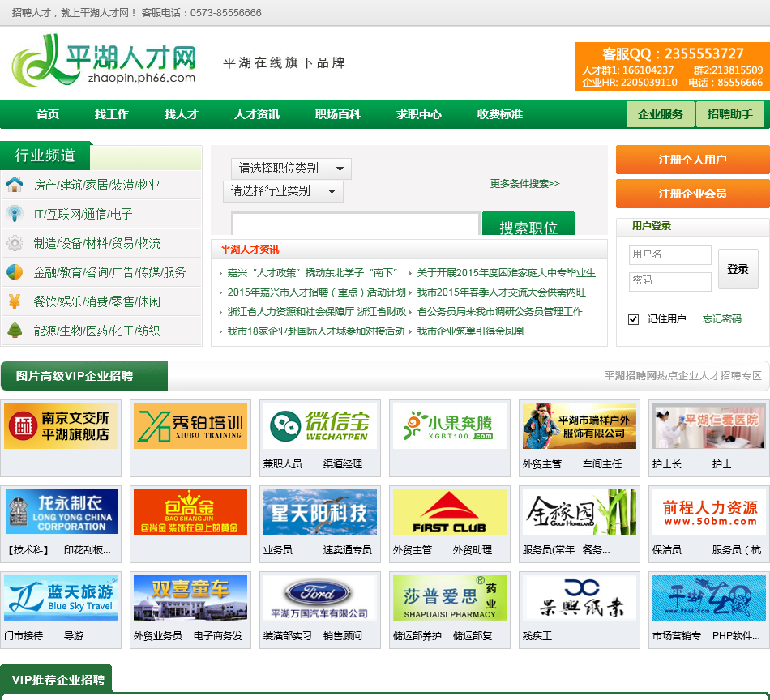
Task: Open 护士长 job under 平湖仁爱医院
Action: tap(666, 464)
